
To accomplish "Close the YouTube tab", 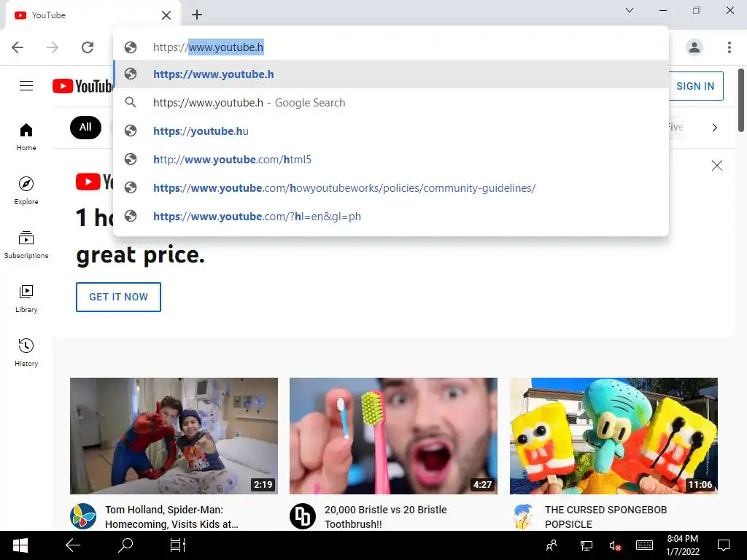I will coord(166,15).
